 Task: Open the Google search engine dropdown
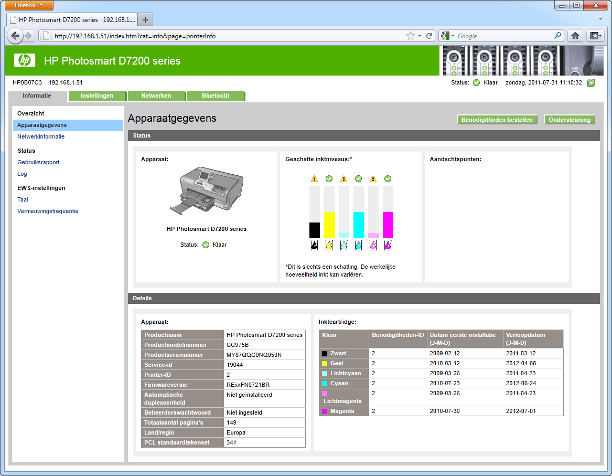[450, 35]
